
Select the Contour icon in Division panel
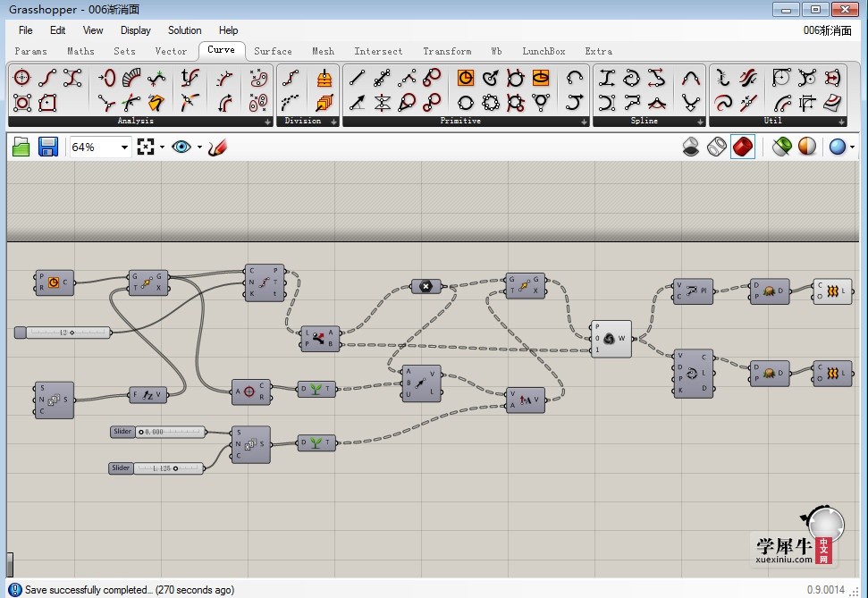point(324,78)
